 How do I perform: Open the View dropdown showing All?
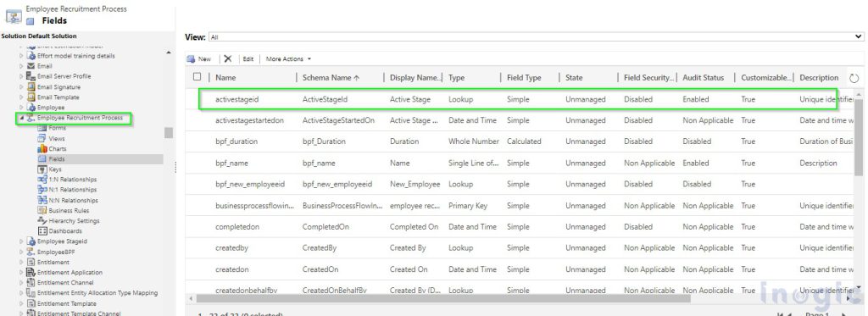click(536, 37)
